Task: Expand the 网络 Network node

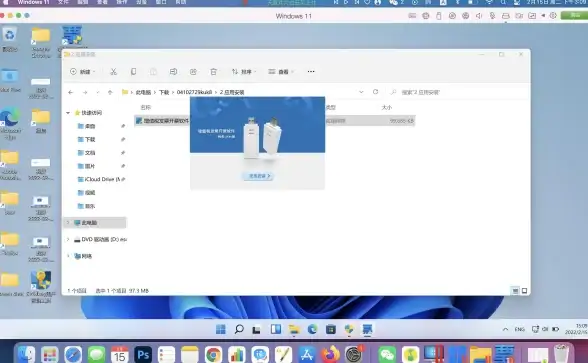Action: [x=68, y=256]
